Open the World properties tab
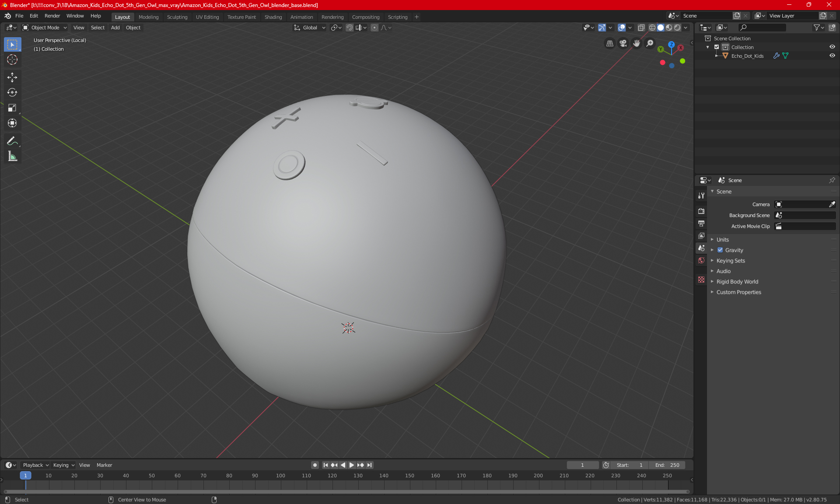 [x=701, y=260]
